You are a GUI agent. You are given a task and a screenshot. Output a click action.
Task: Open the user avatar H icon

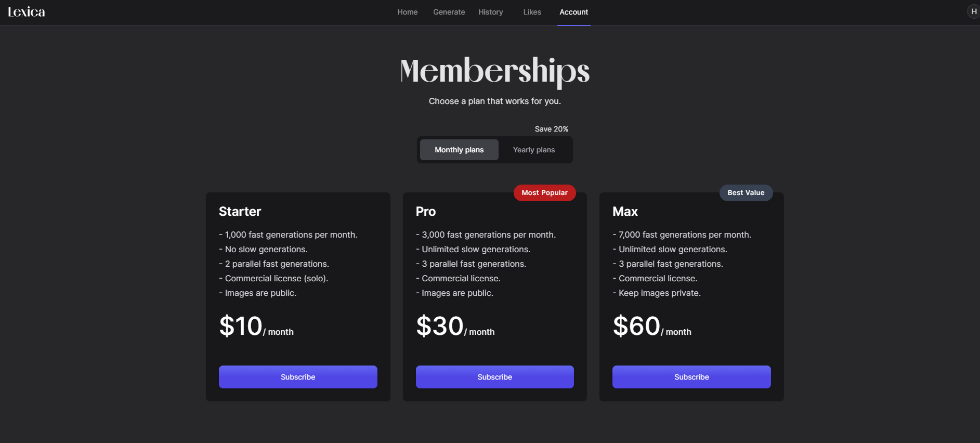pos(973,11)
